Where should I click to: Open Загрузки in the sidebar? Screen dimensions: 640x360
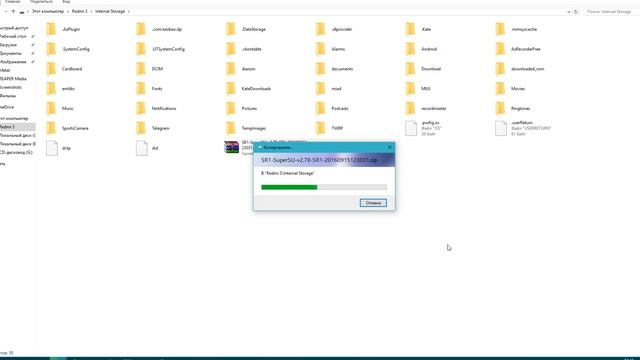pyautogui.click(x=9, y=45)
